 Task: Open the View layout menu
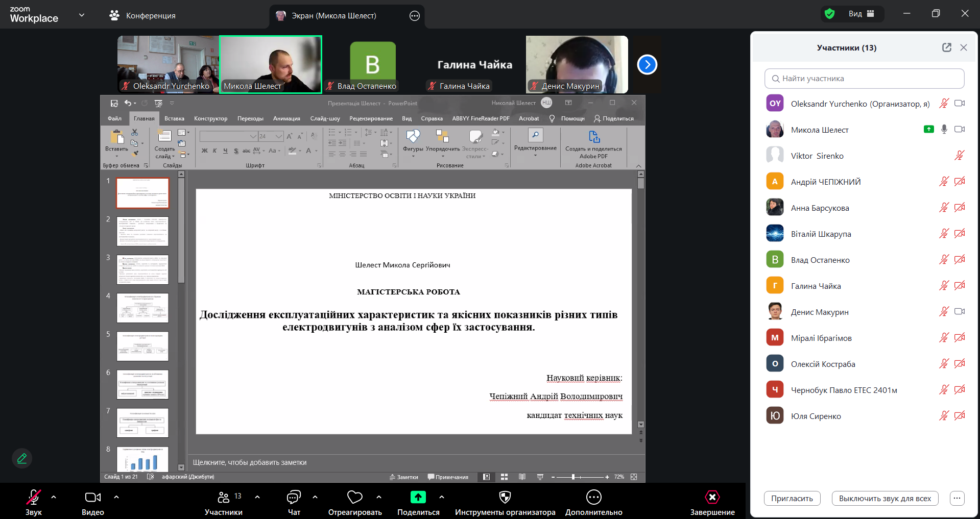click(861, 14)
